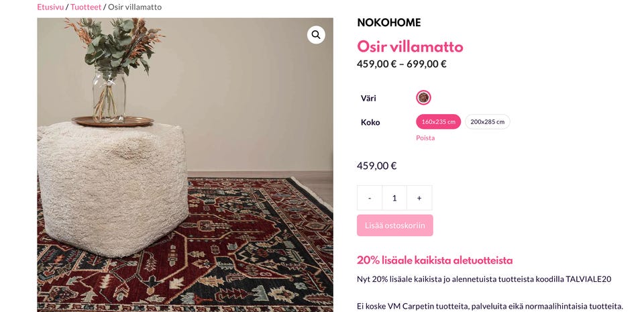The width and height of the screenshot is (644, 312).
Task: Select the rug color swatch
Action: [x=423, y=98]
